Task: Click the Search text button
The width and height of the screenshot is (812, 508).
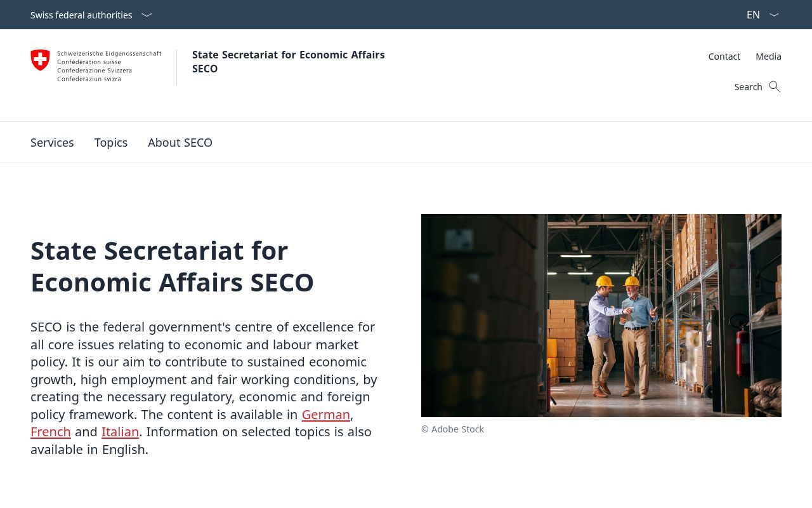Action: click(748, 87)
